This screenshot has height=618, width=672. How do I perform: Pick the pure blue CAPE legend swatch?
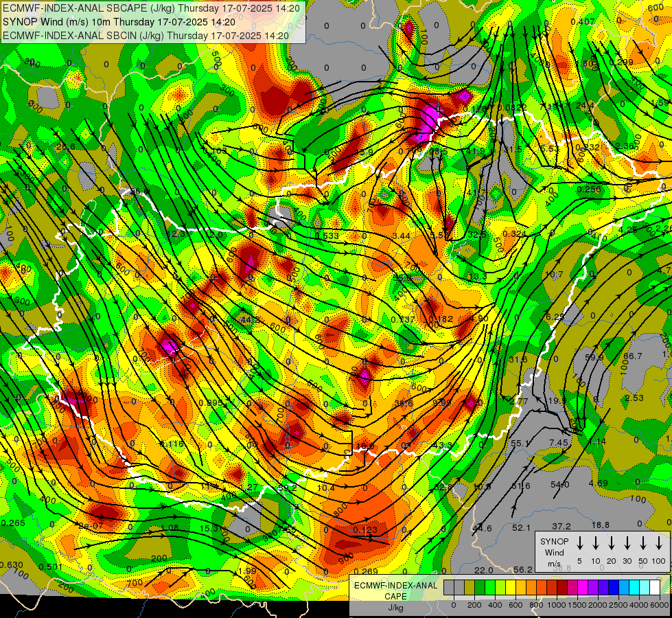pos(614,587)
